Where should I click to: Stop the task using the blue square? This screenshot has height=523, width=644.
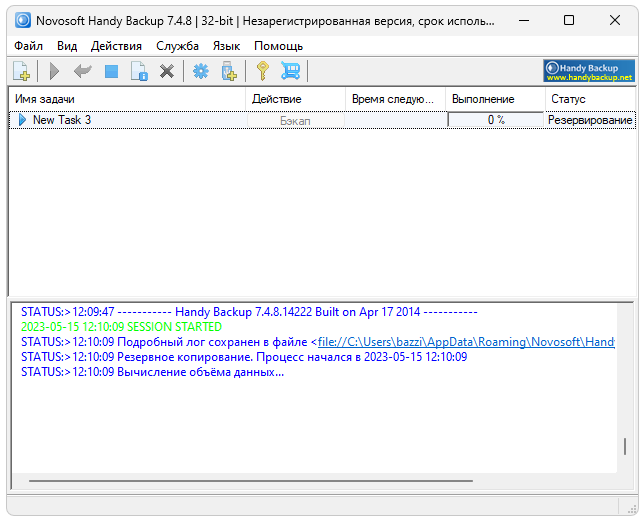(x=111, y=71)
